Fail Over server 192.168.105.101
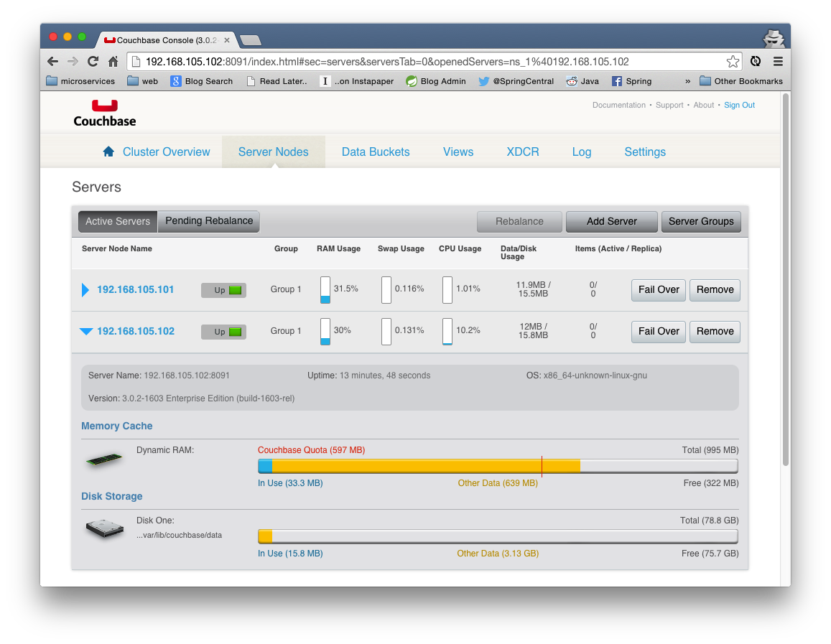The image size is (831, 644). [x=658, y=290]
